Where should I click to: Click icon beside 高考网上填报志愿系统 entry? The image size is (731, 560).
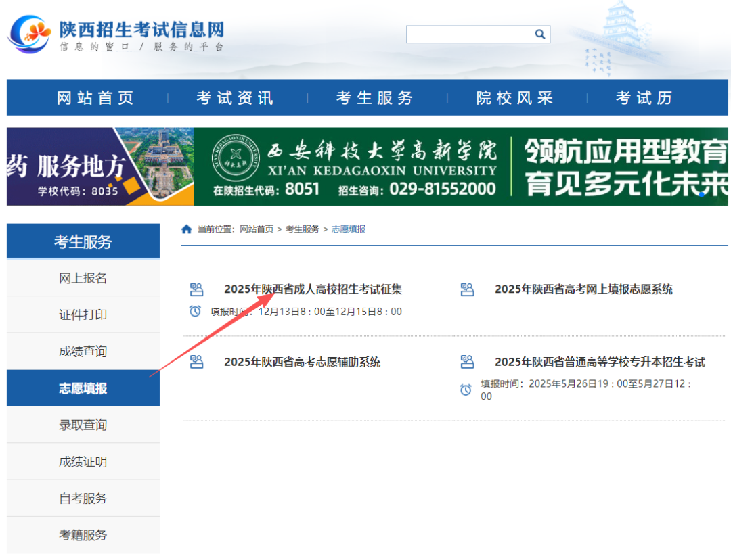(x=467, y=289)
